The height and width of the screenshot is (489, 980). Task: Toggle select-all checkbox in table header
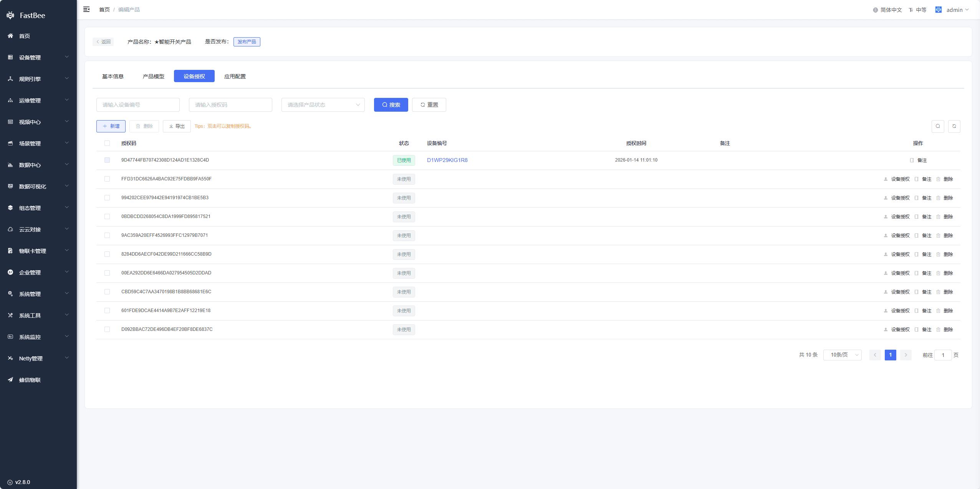pos(107,143)
